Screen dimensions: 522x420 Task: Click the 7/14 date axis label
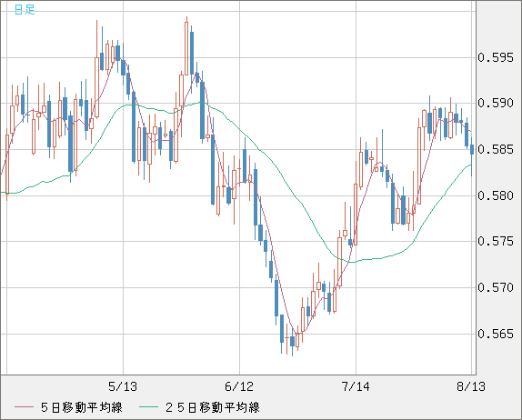click(356, 386)
